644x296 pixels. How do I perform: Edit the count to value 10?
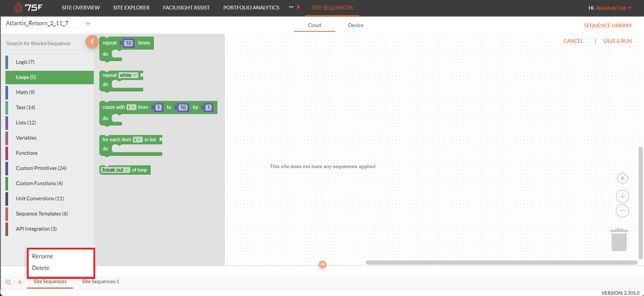(x=183, y=108)
